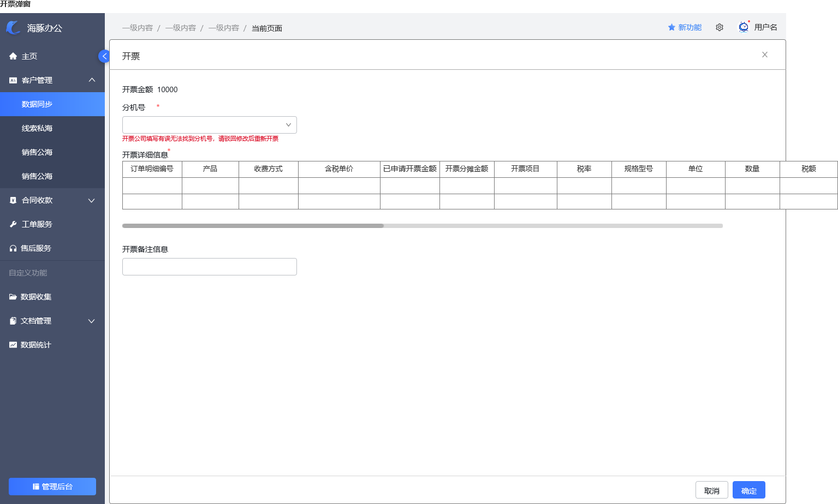Click the 管理后台 button
This screenshot has width=838, height=504.
coord(52,487)
